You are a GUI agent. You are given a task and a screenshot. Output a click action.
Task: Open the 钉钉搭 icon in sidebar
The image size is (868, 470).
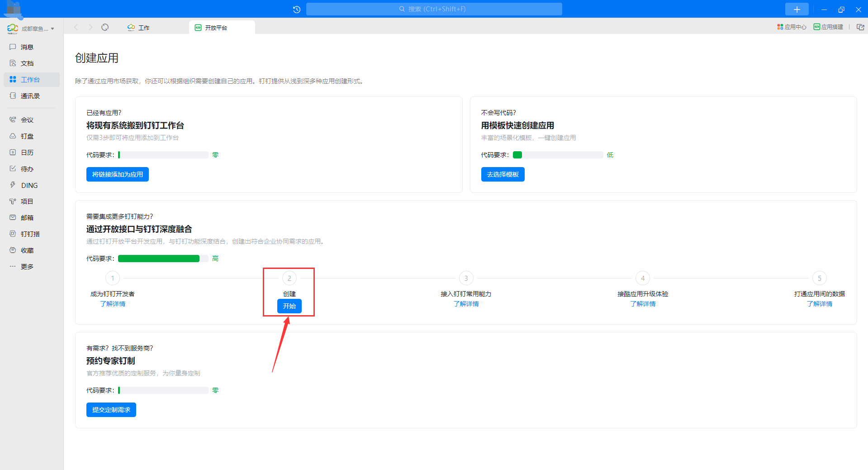13,234
